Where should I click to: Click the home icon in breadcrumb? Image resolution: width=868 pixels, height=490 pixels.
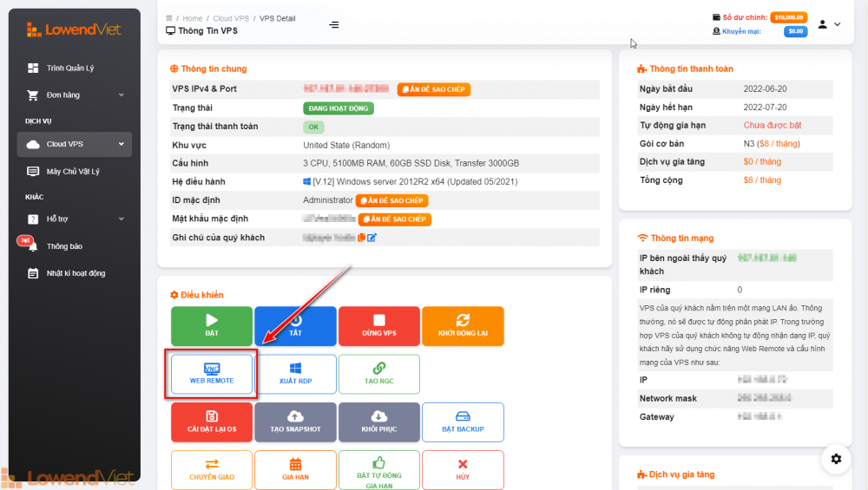click(x=169, y=18)
